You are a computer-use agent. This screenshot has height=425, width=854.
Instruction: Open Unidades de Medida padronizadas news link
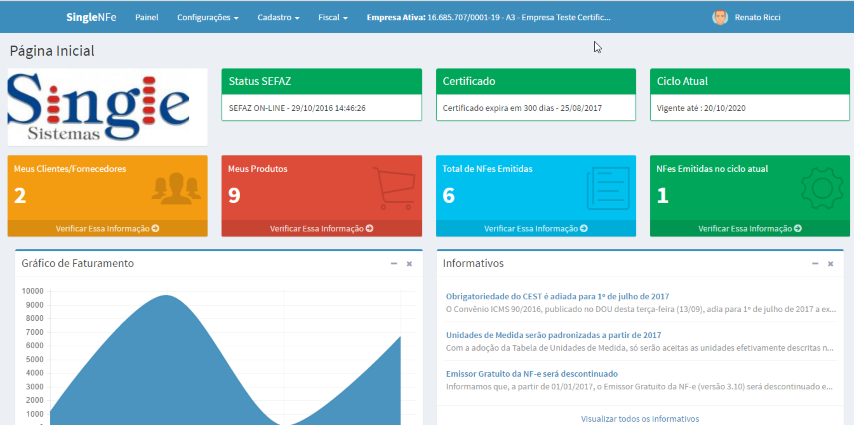coord(553,335)
